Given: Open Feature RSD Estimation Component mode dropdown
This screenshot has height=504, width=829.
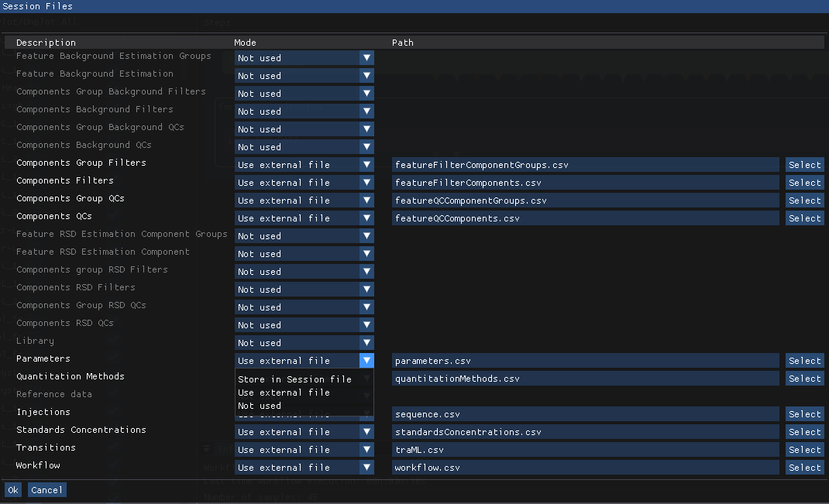Looking at the screenshot, I should pyautogui.click(x=304, y=254).
